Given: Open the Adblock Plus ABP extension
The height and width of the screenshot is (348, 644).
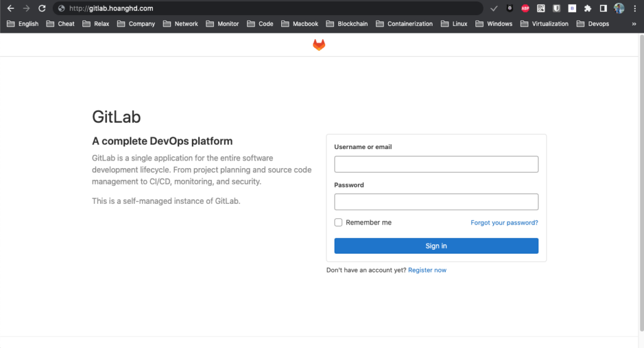Looking at the screenshot, I should click(x=525, y=8).
